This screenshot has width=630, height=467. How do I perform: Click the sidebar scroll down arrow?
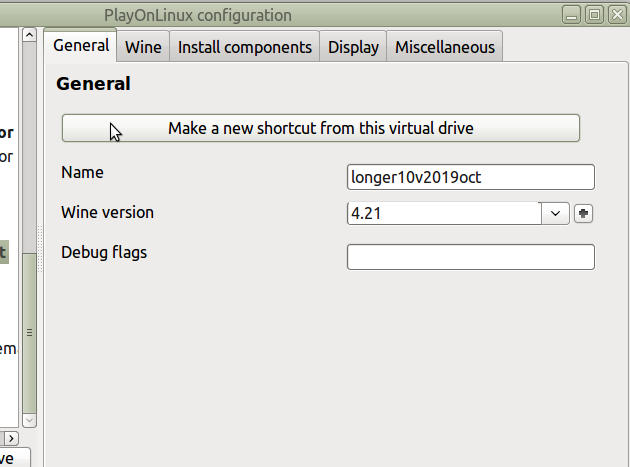coord(29,420)
